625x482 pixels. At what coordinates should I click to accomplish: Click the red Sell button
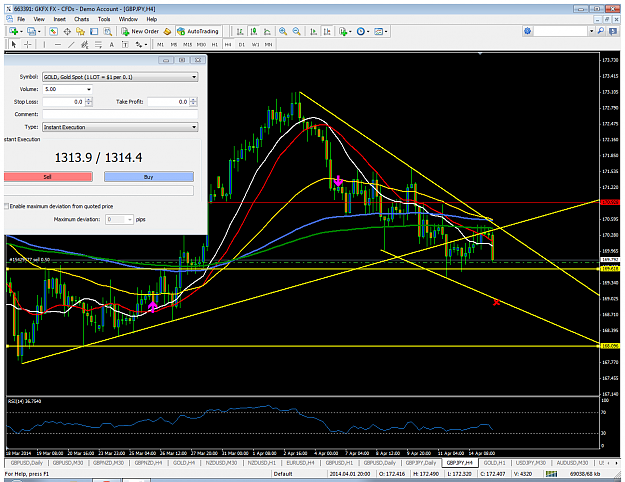click(48, 177)
